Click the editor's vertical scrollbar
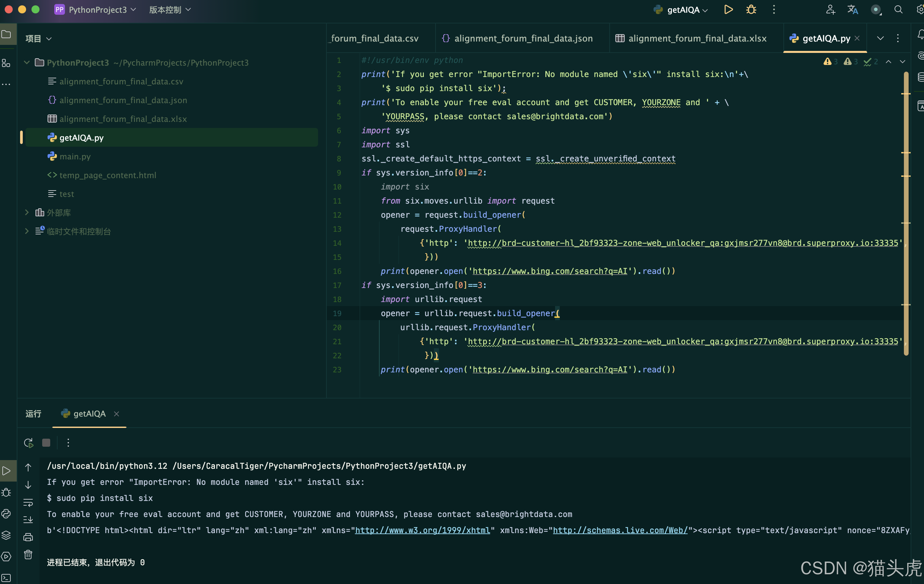Screen dimensions: 924x584 coord(906,211)
